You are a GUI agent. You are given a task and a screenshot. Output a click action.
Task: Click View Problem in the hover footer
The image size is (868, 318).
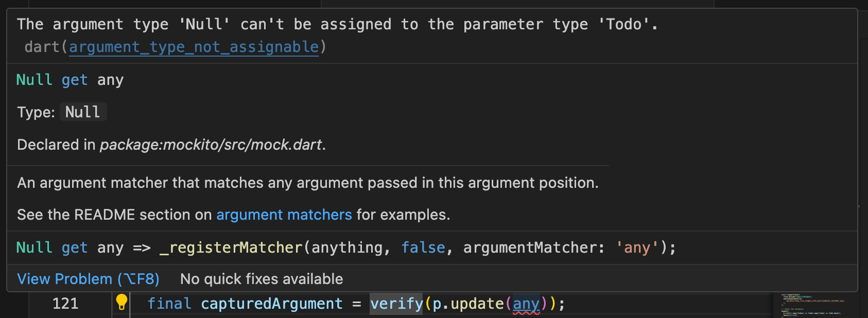tap(88, 279)
